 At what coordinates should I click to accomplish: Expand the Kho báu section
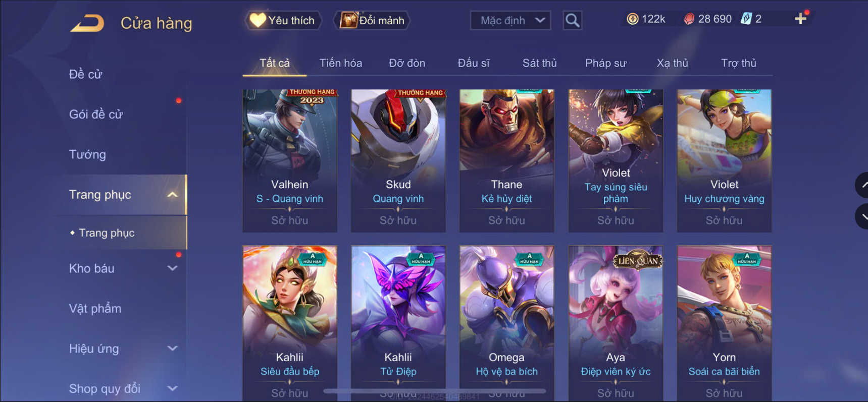pyautogui.click(x=172, y=268)
